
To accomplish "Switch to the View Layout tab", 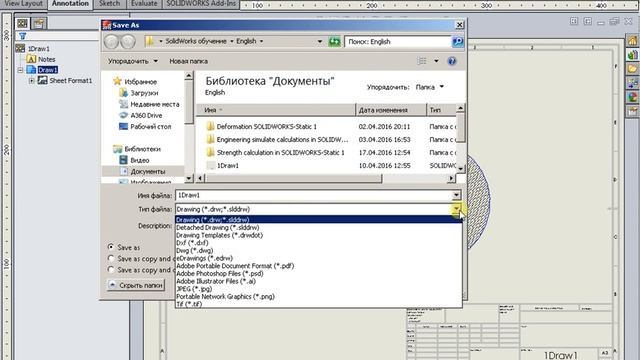I will (23, 4).
